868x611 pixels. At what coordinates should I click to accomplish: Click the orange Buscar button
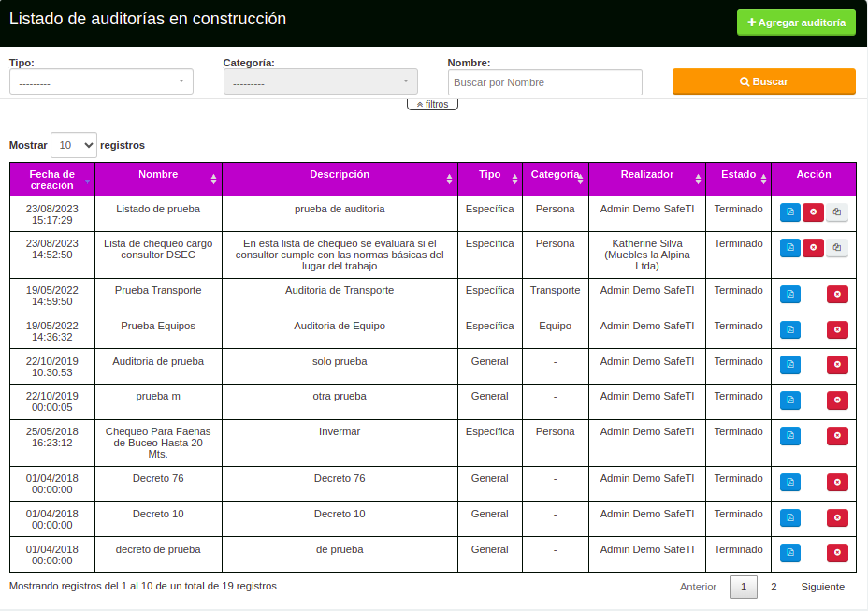point(764,81)
